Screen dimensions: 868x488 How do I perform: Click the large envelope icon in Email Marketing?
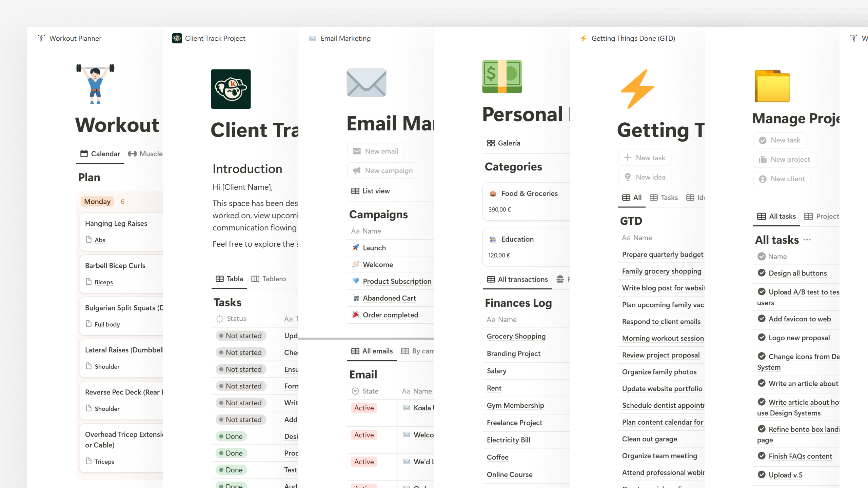tap(366, 82)
